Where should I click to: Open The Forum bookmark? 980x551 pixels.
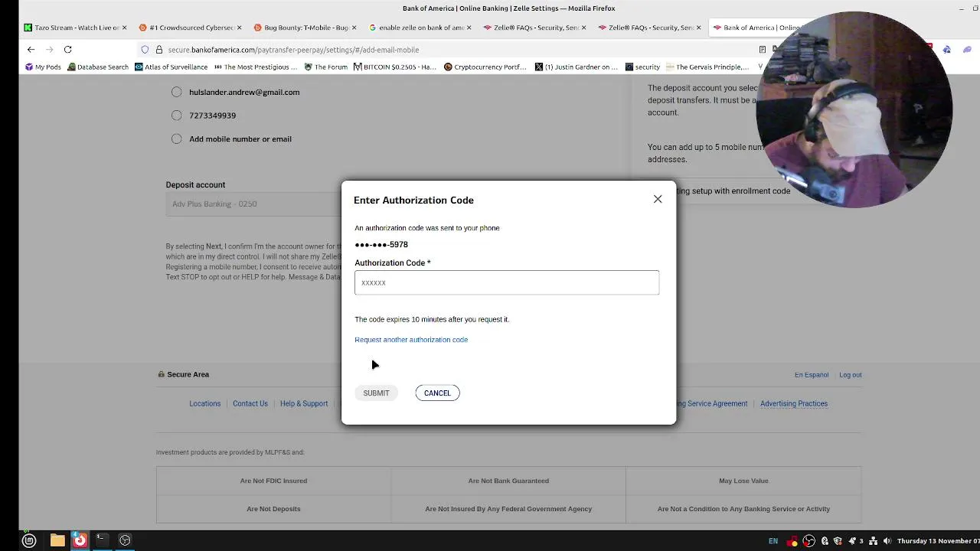click(325, 67)
